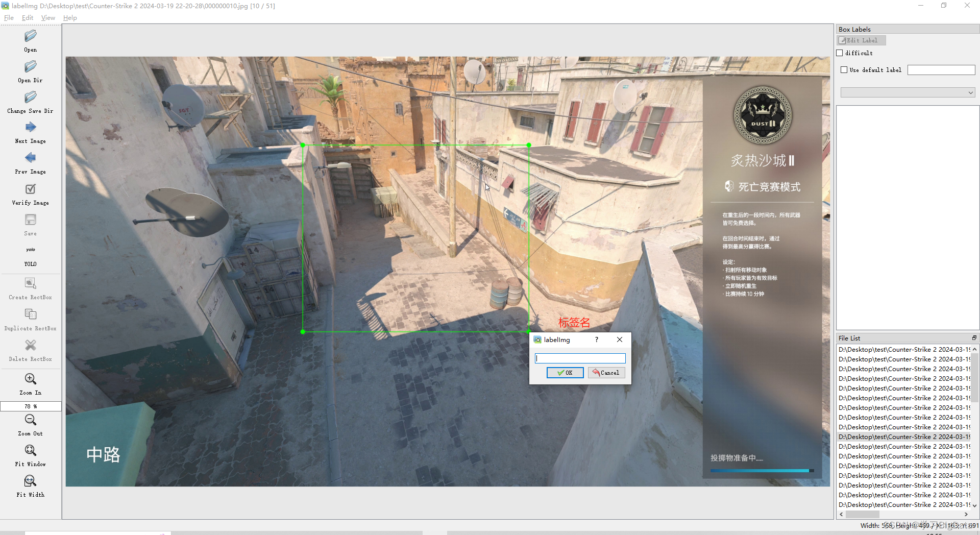
Task: Click the Zoom Out magnifier icon
Action: (31, 420)
